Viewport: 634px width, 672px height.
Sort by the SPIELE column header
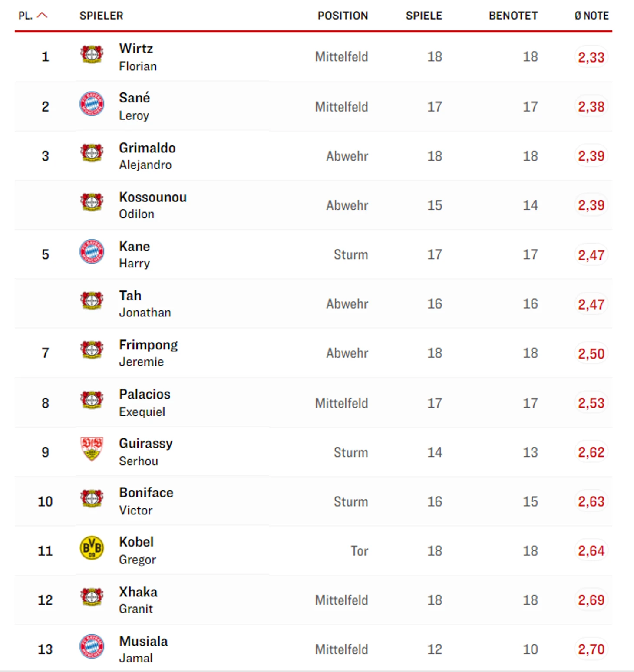click(x=424, y=16)
